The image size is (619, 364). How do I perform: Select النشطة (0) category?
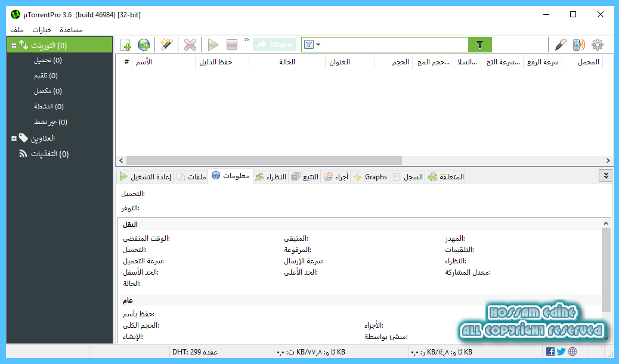pyautogui.click(x=48, y=107)
